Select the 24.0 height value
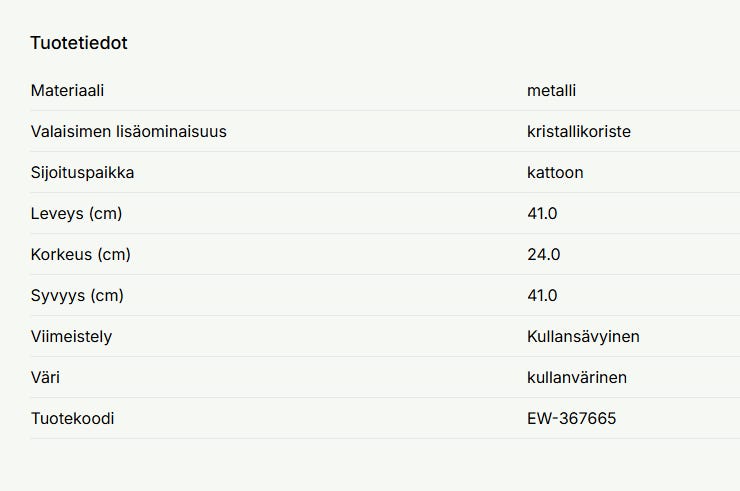 [543, 255]
